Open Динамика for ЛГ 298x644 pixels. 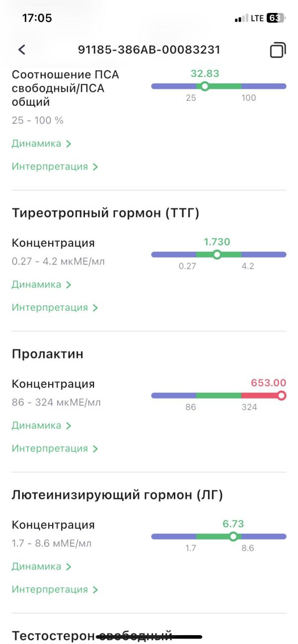[41, 567]
